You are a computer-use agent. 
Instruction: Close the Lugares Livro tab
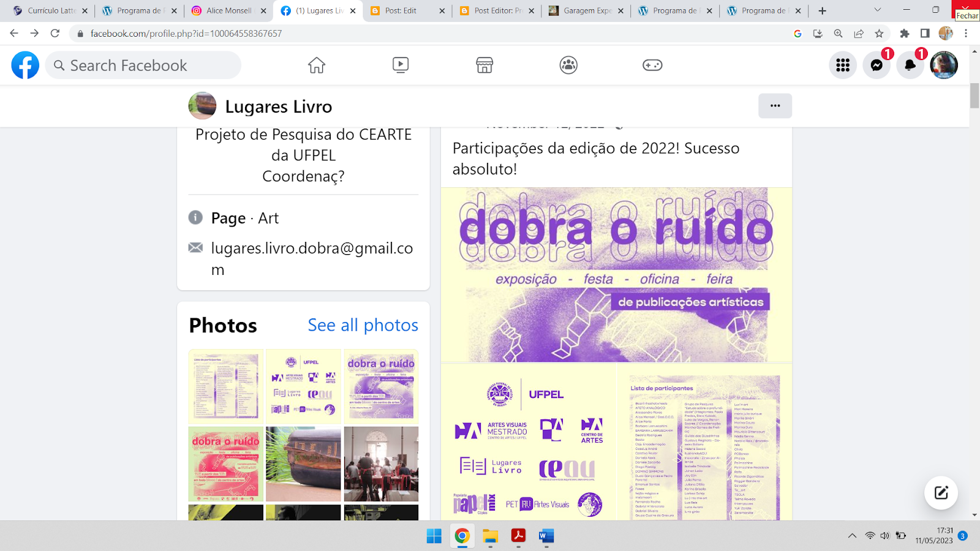[x=353, y=11]
